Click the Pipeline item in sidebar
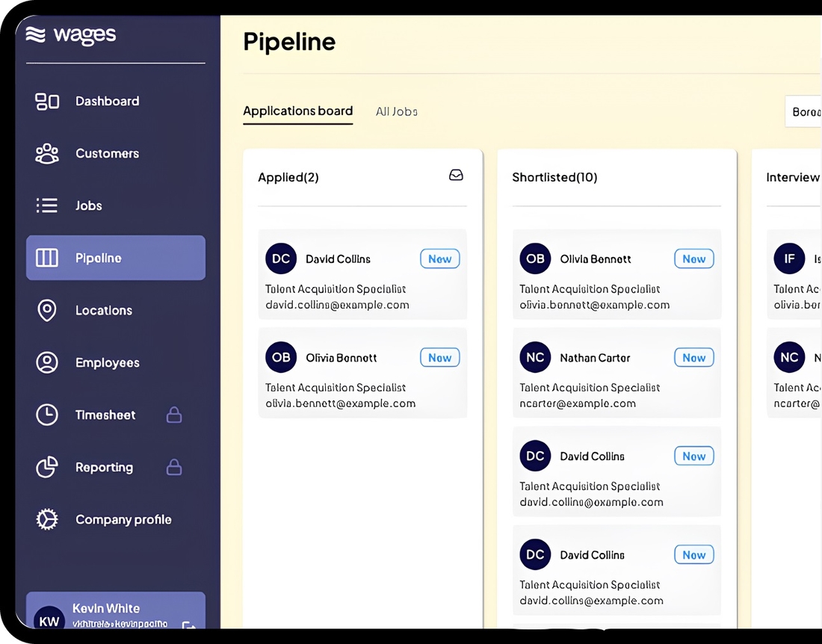 coord(116,258)
